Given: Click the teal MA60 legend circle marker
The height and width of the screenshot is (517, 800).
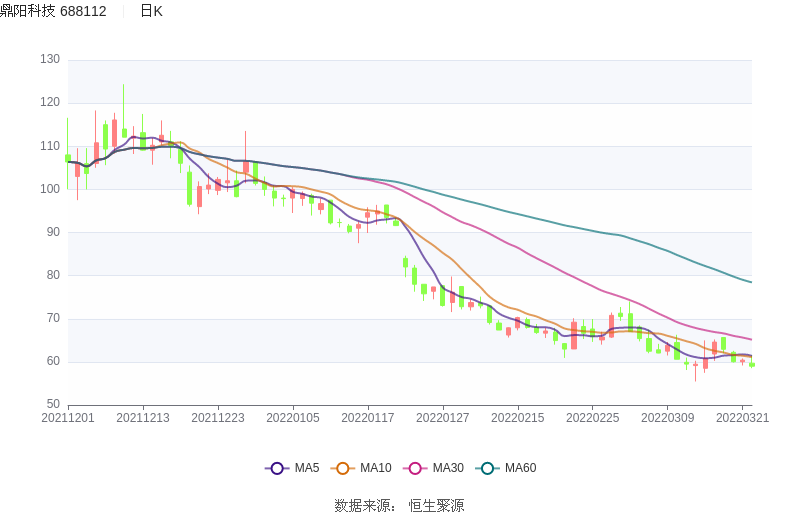Looking at the screenshot, I should coord(488,468).
